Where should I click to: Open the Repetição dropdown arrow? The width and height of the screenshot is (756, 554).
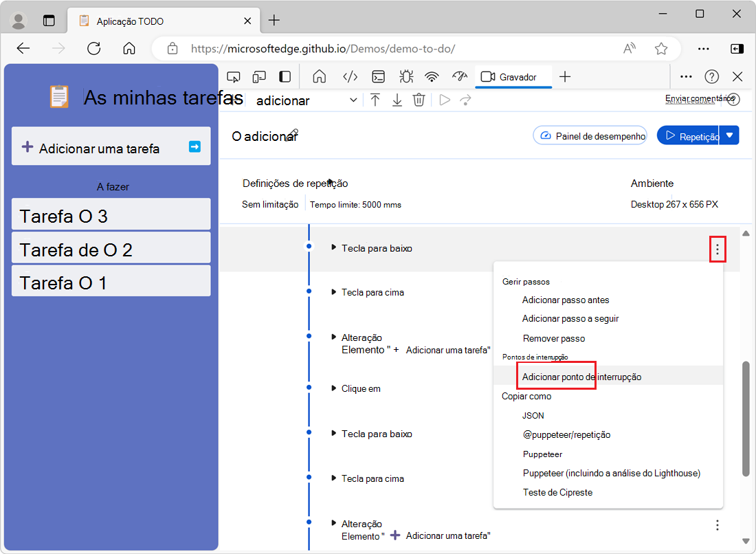point(730,135)
